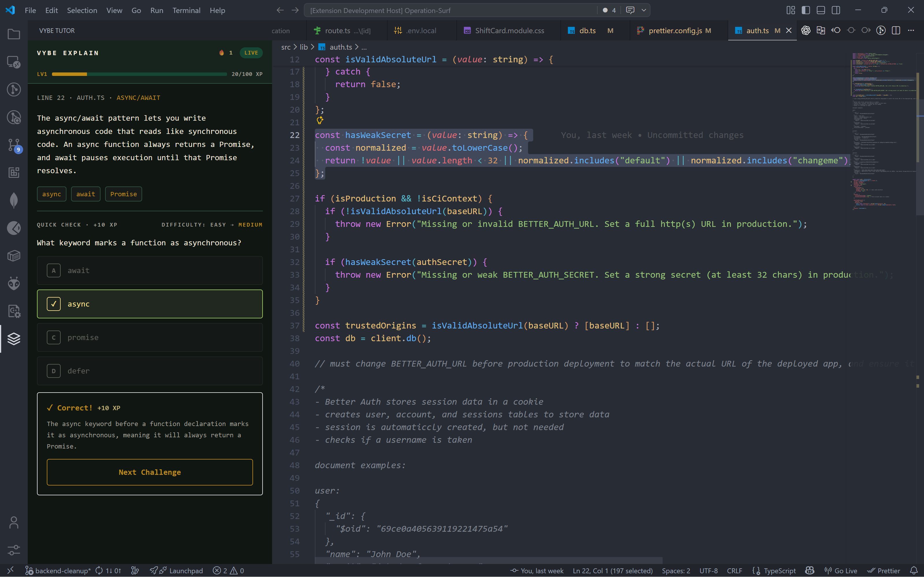Open notifications bell in status bar

click(x=914, y=571)
